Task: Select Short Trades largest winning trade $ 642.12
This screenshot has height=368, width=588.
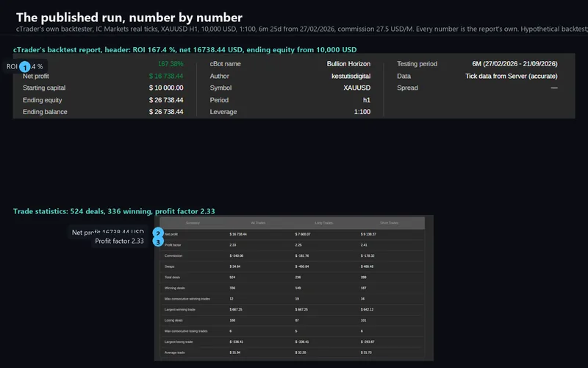Action: (x=367, y=310)
